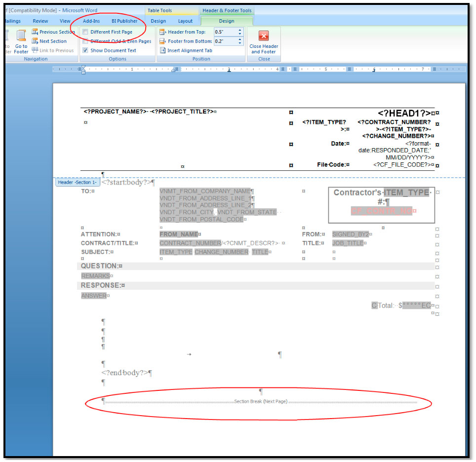Image resolution: width=476 pixels, height=462 pixels.
Task: Click the <?start:body?> tag
Action: pos(126,182)
